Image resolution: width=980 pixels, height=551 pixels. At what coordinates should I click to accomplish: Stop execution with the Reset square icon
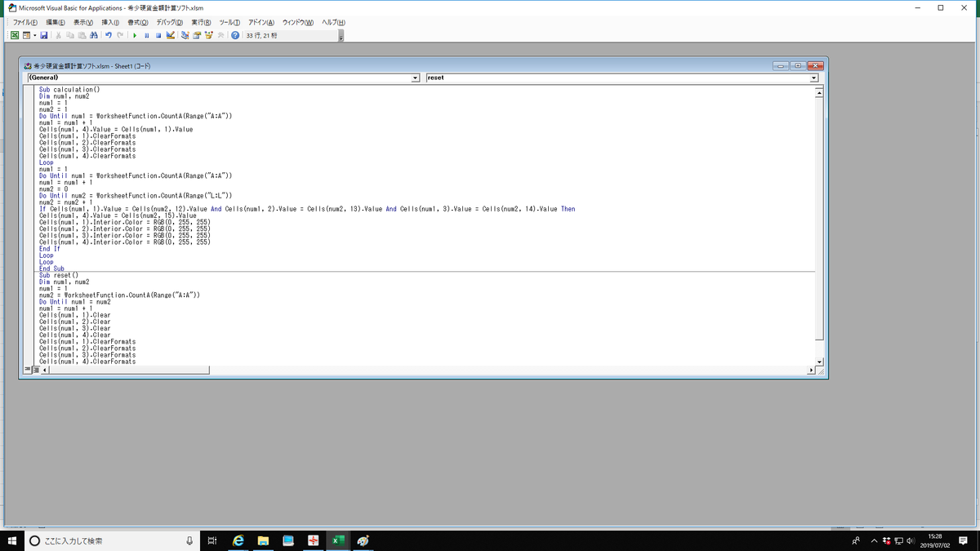coord(158,35)
